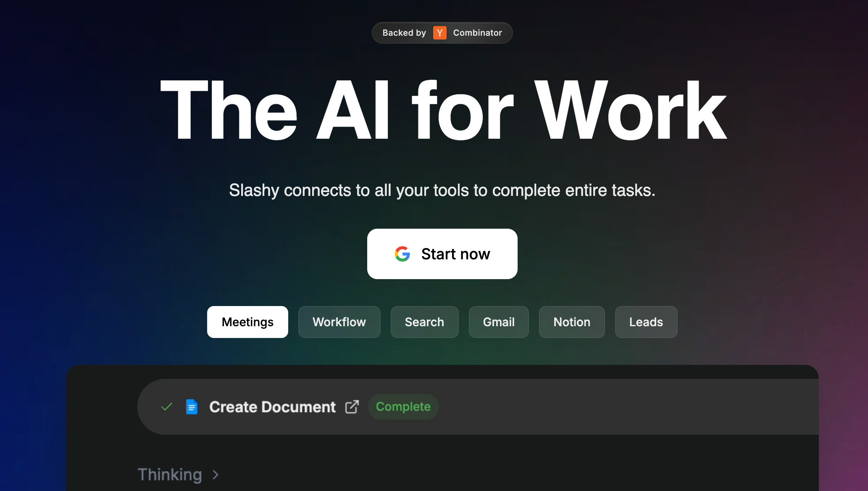Select the Meetings tab
The height and width of the screenshot is (491, 868).
click(247, 322)
